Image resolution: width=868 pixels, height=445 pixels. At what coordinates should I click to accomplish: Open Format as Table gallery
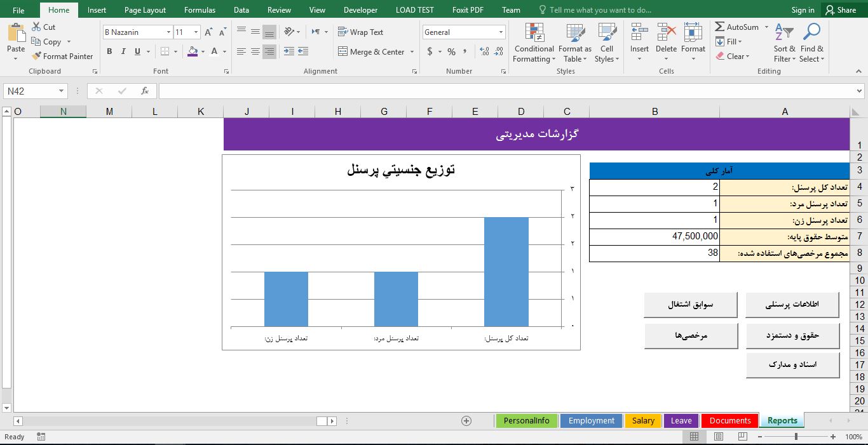click(x=574, y=42)
